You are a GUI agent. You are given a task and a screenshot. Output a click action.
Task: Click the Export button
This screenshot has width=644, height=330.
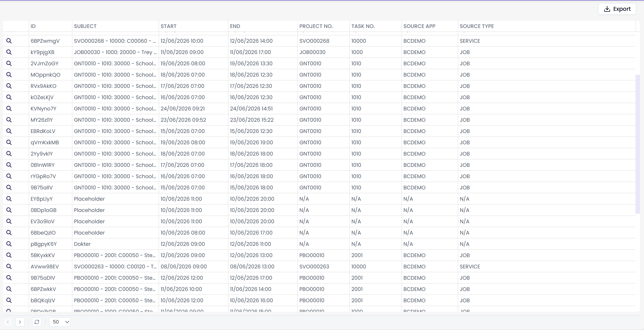617,9
